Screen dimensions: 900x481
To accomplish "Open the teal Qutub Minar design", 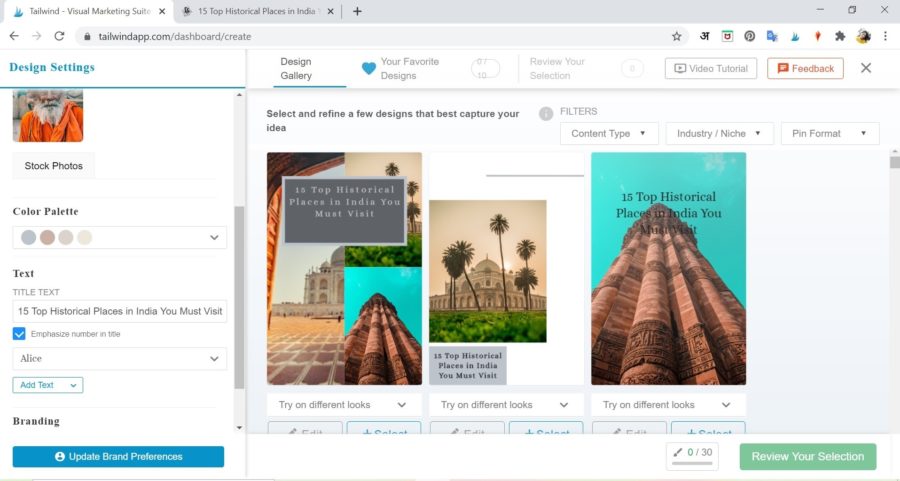I will point(669,269).
